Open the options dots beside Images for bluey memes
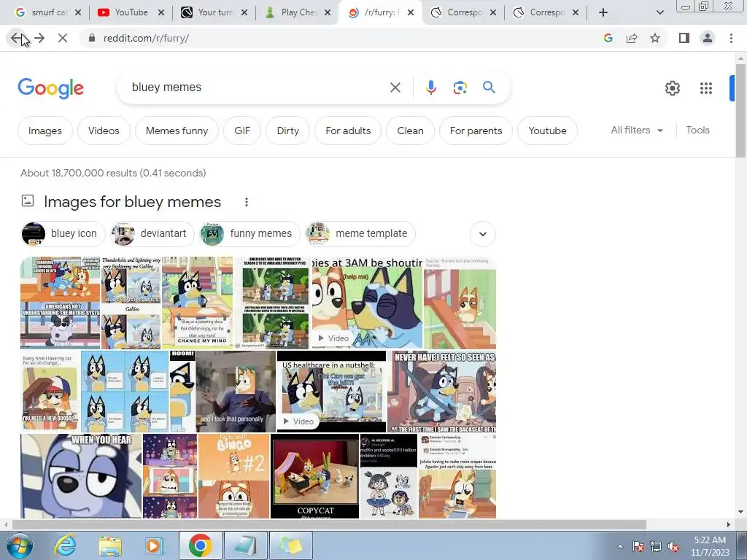Screen dimensions: 747x560 [x=247, y=202]
